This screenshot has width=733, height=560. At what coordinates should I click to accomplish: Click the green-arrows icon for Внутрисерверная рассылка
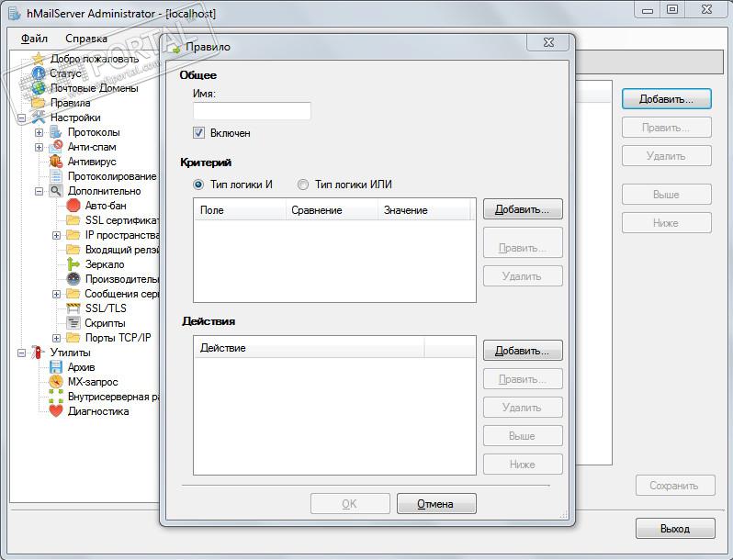56,397
